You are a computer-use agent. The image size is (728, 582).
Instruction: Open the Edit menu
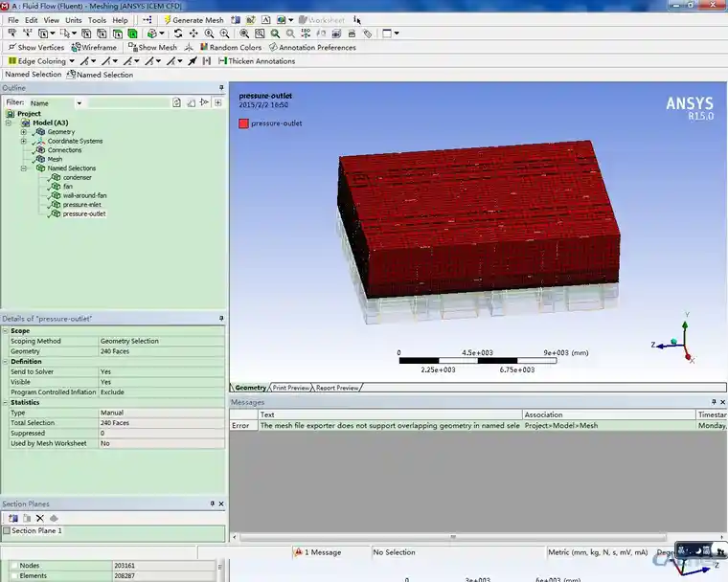coord(31,20)
